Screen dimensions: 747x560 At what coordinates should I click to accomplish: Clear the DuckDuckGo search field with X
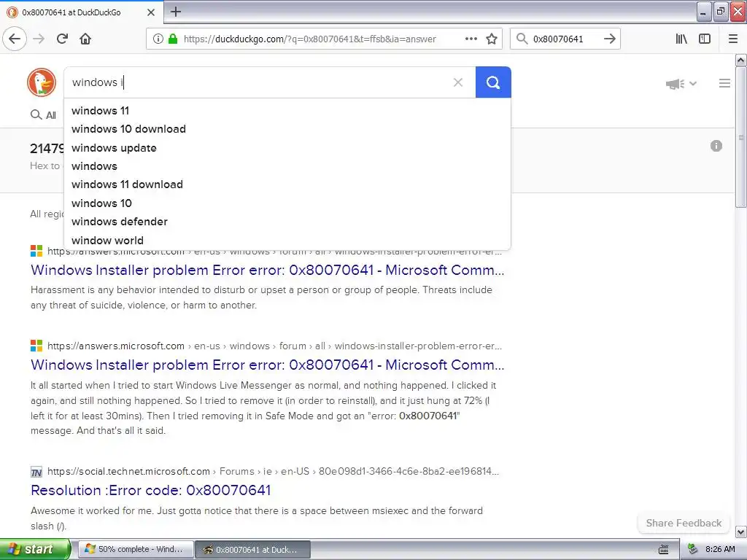458,82
